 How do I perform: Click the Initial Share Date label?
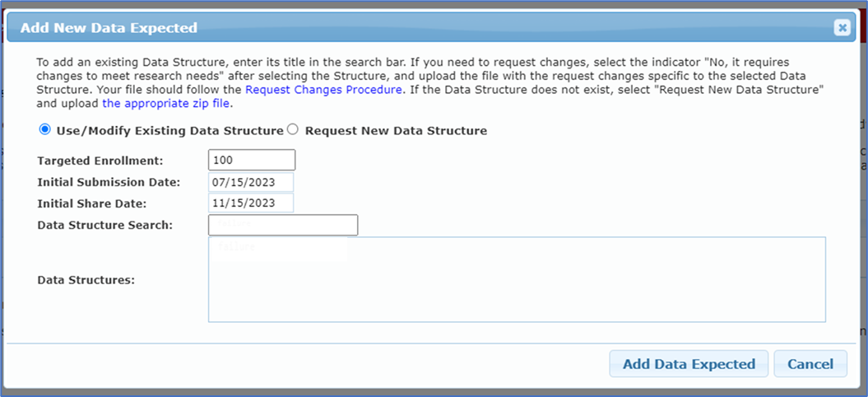(x=92, y=203)
